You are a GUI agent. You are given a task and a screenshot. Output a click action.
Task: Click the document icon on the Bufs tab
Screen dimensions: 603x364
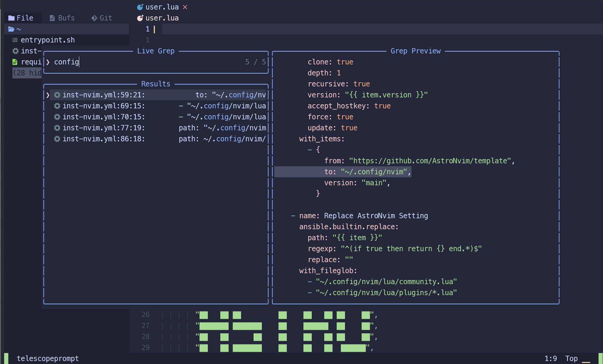(x=52, y=18)
